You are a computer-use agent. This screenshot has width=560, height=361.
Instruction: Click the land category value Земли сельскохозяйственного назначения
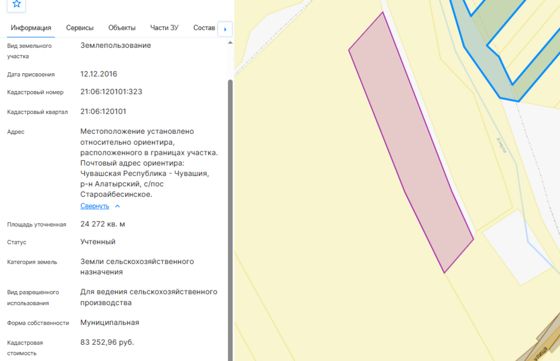point(137,267)
